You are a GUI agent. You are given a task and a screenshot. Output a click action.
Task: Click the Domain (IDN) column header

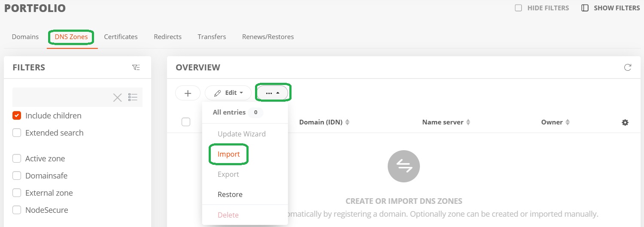(321, 122)
